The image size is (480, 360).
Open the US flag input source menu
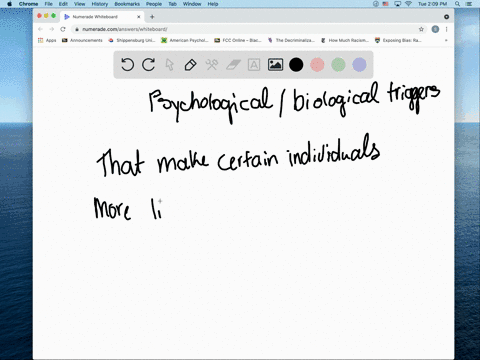pyautogui.click(x=386, y=4)
